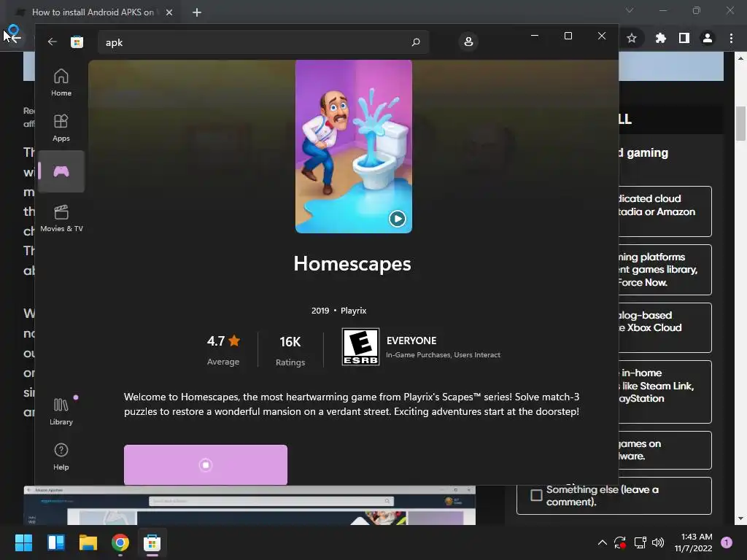Click the sync status tray icon
Viewport: 747px width, 560px height.
point(620,542)
